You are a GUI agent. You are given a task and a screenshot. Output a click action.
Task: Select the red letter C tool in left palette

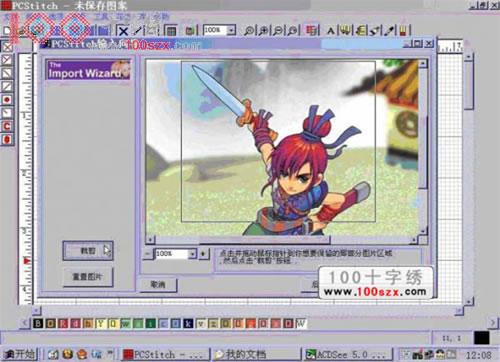[7, 126]
